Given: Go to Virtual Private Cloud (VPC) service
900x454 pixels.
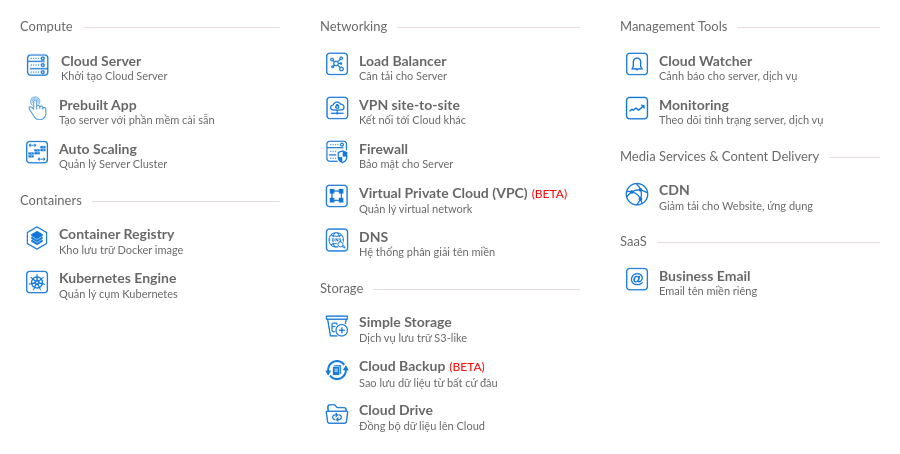Looking at the screenshot, I should tap(443, 193).
